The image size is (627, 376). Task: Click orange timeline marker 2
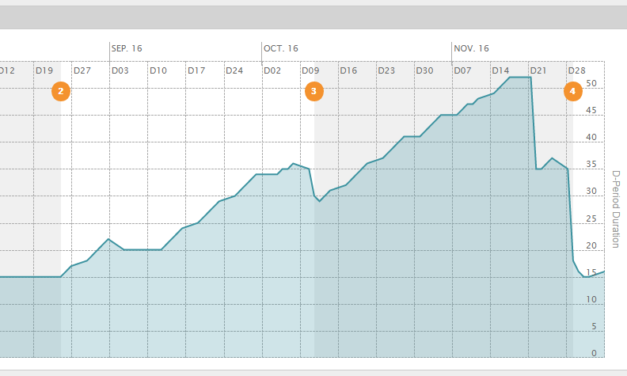(61, 91)
